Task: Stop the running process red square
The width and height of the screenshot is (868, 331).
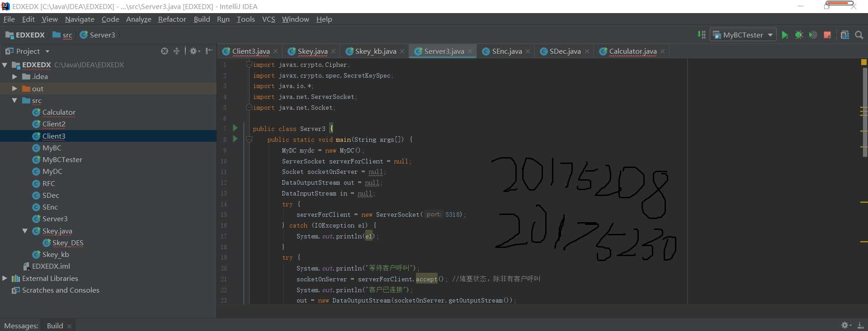Action: [x=827, y=35]
